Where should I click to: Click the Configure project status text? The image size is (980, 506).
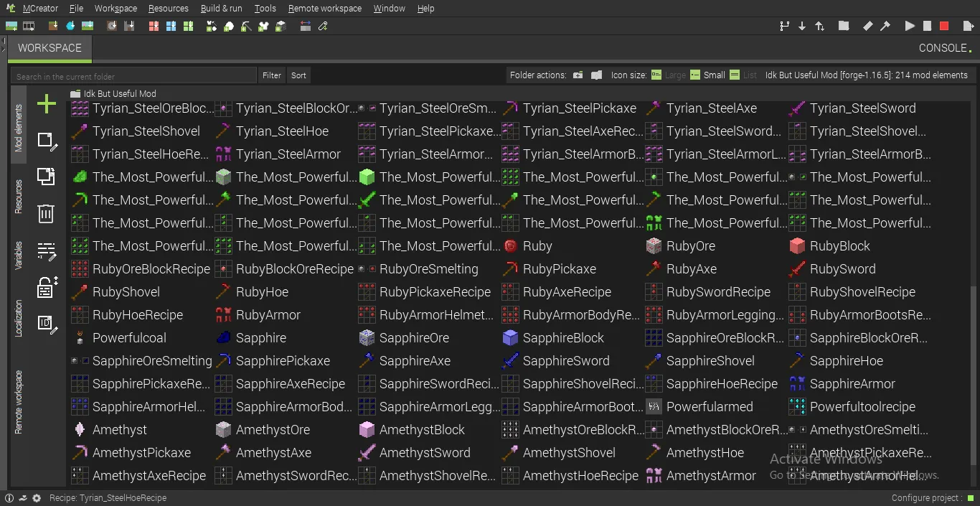[926, 498]
